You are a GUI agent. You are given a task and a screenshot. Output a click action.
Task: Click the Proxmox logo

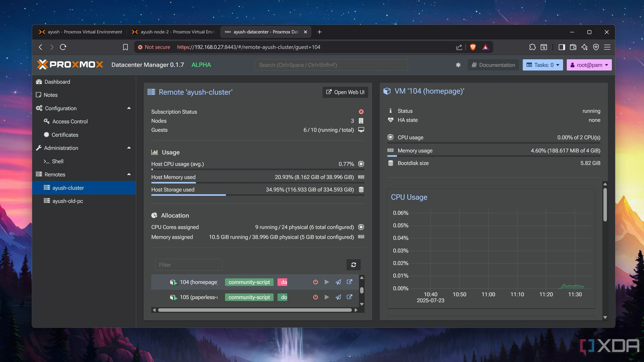pos(70,65)
